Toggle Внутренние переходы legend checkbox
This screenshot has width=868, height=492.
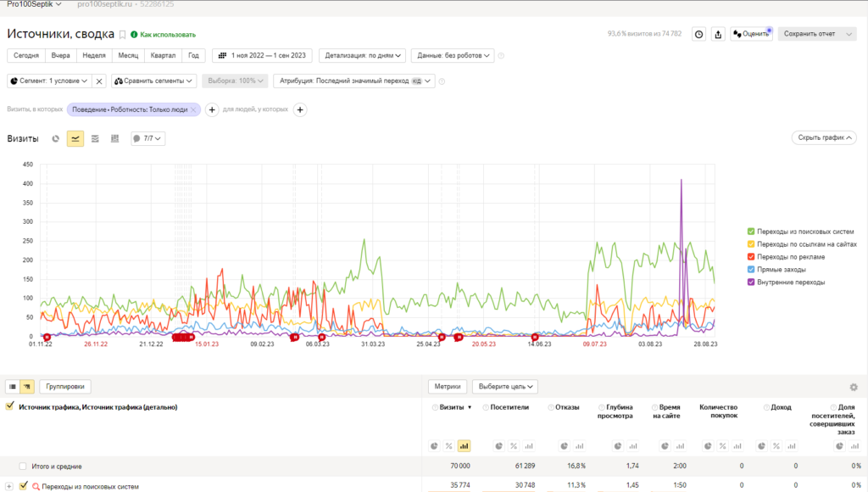(x=751, y=282)
